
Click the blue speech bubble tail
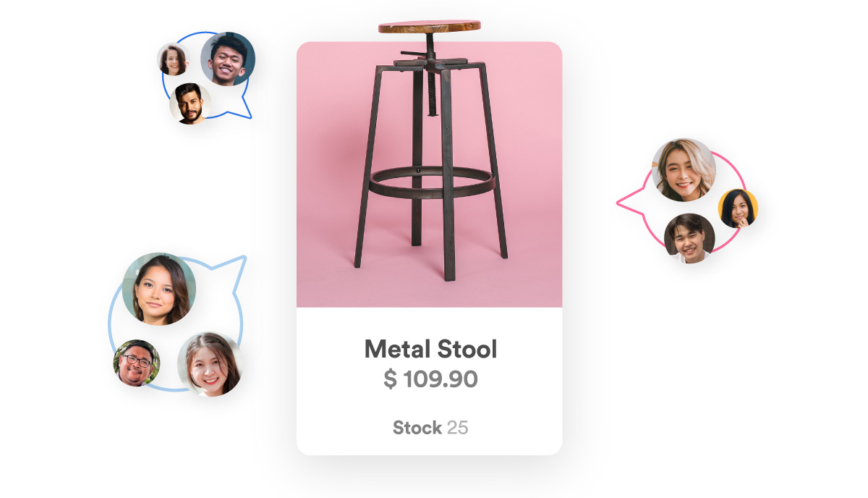tap(238, 108)
